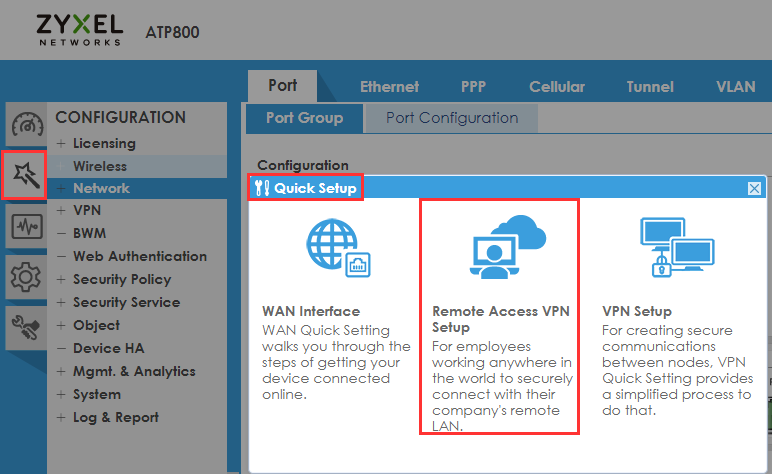Expand the VPN configuration section
The height and width of the screenshot is (474, 772).
click(86, 211)
